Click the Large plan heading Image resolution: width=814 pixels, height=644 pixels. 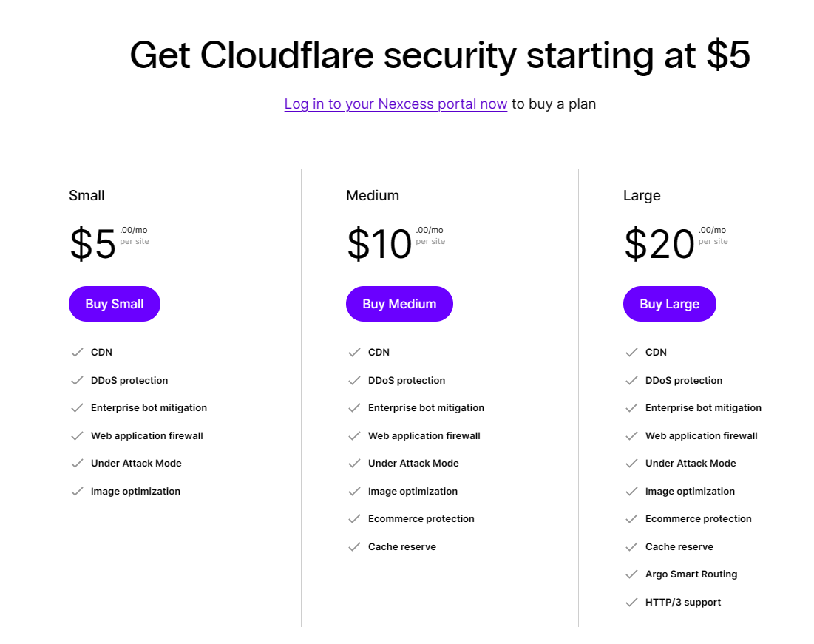642,196
